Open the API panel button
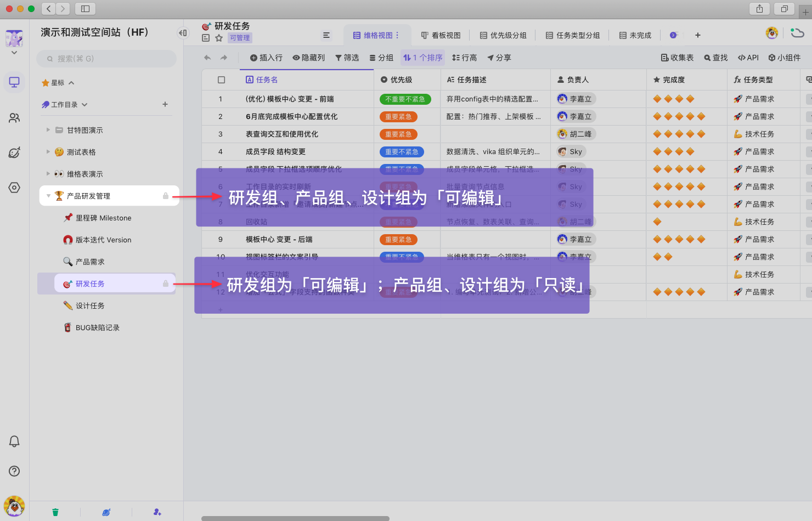The width and height of the screenshot is (812, 521). [x=748, y=58]
